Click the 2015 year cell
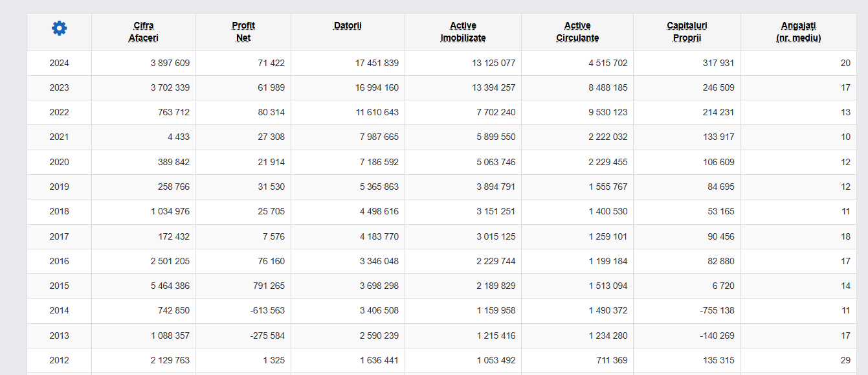Screen dimensions: 868x375 [x=59, y=286]
